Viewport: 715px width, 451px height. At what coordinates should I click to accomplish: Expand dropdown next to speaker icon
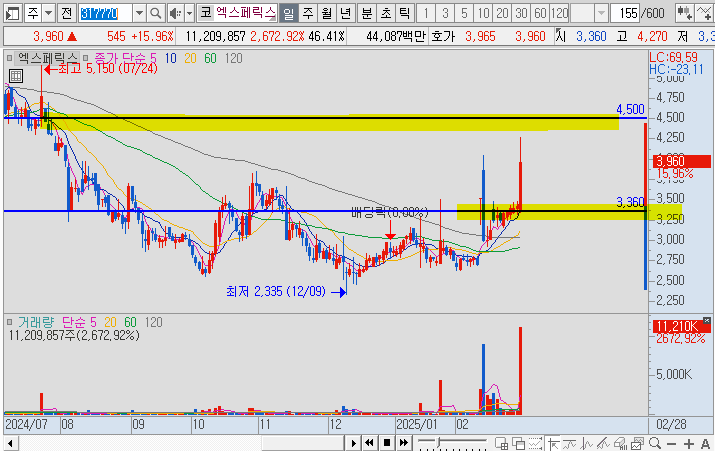(189, 13)
